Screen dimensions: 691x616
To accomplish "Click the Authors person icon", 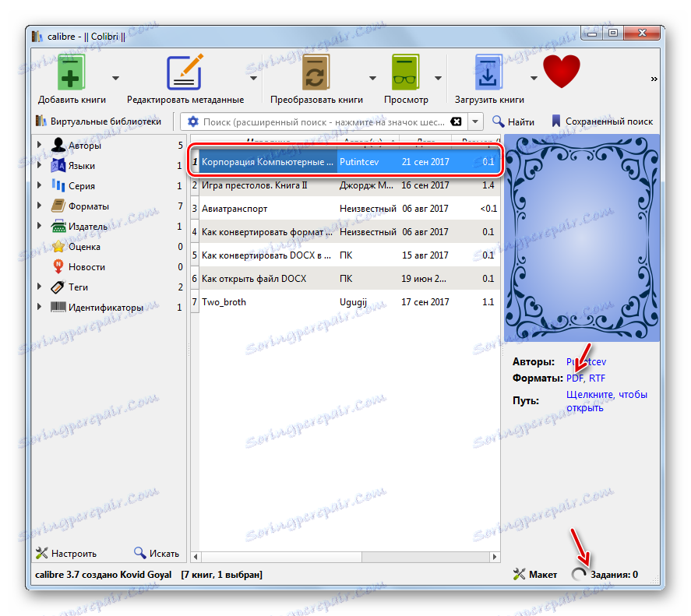I will (x=58, y=145).
